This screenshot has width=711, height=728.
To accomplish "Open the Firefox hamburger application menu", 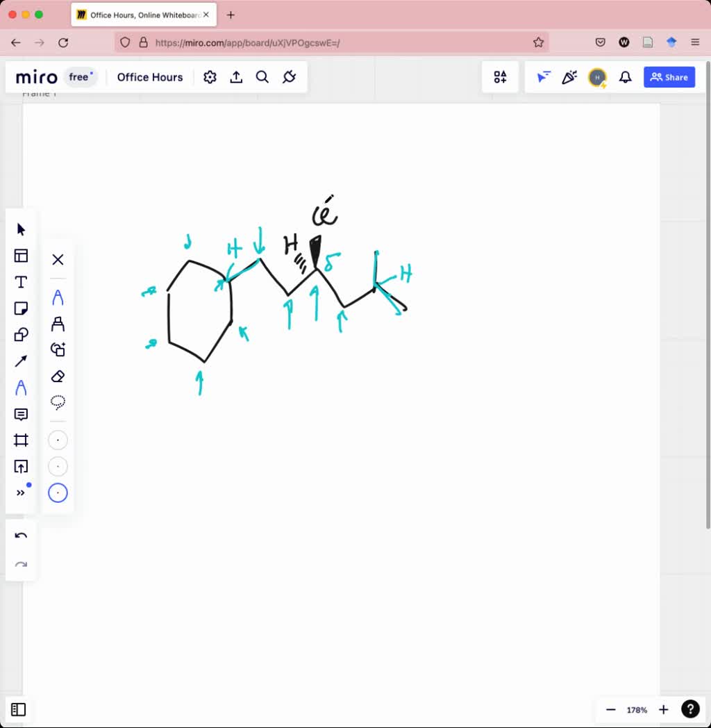I will [x=695, y=42].
